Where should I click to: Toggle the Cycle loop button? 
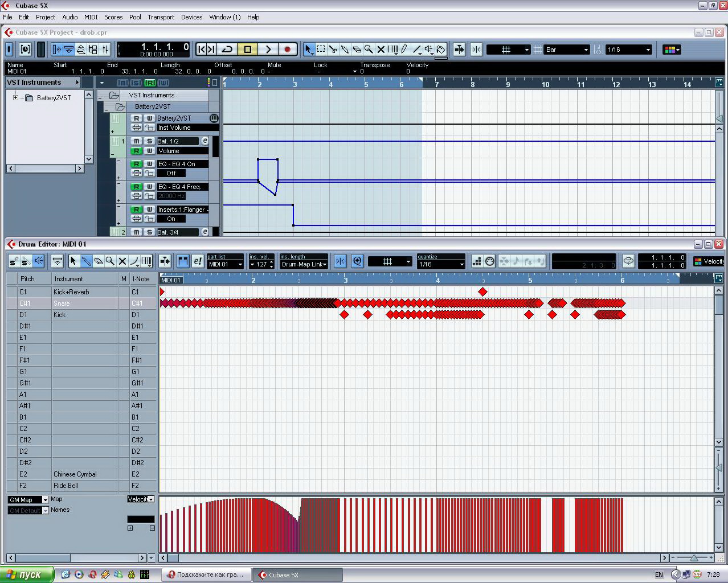(x=227, y=50)
